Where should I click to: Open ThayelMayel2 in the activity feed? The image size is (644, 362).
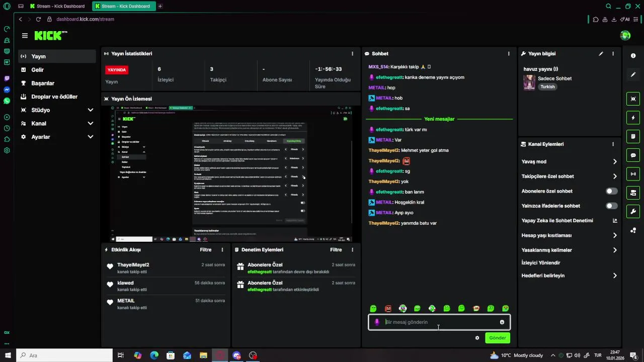point(133,264)
